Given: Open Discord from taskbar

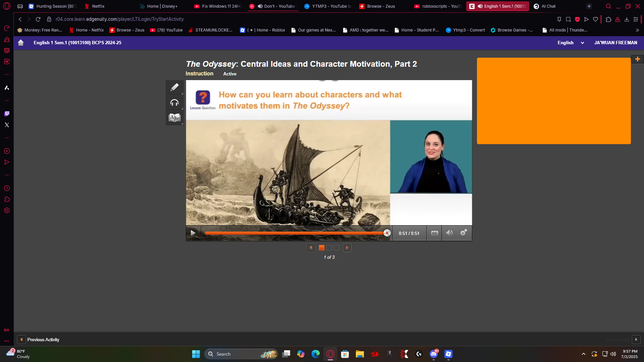Looking at the screenshot, I should coord(434,354).
